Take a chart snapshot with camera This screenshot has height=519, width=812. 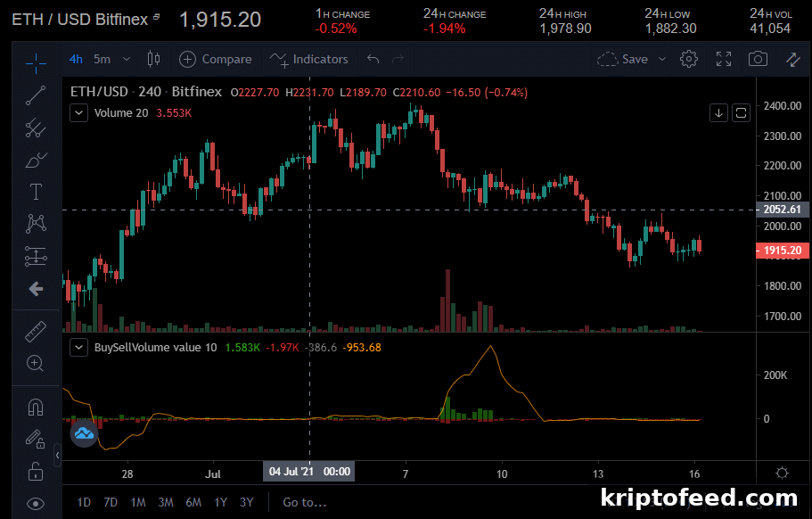[758, 59]
